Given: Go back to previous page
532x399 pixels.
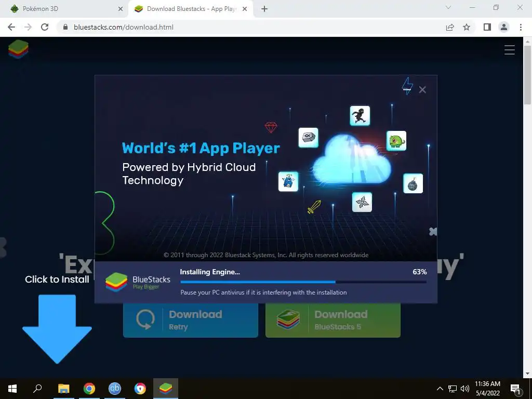Looking at the screenshot, I should point(11,27).
